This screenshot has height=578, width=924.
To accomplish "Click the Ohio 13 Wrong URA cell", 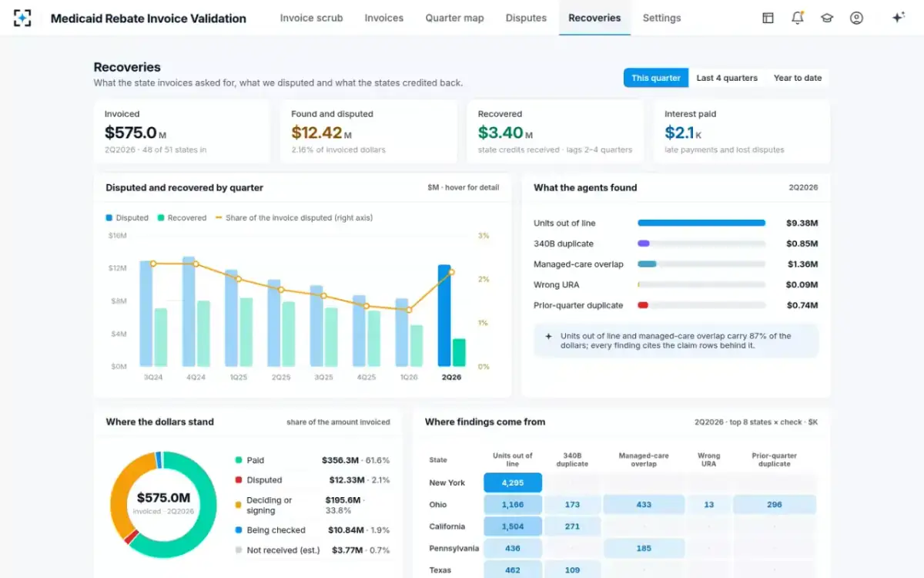I will (708, 505).
